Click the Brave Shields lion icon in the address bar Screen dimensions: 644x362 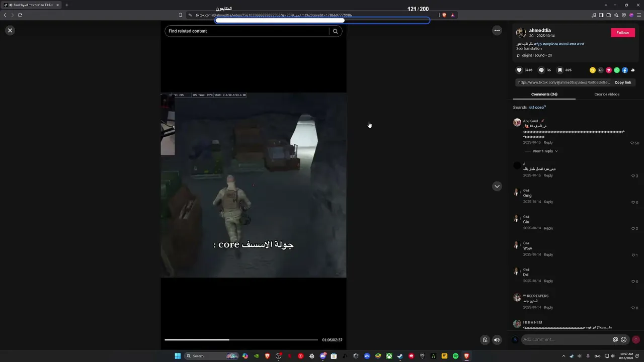444,15
